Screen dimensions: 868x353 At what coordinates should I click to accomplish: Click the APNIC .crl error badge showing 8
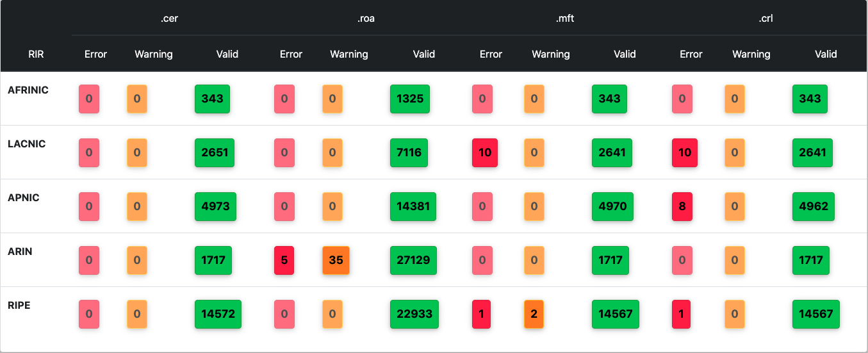682,206
